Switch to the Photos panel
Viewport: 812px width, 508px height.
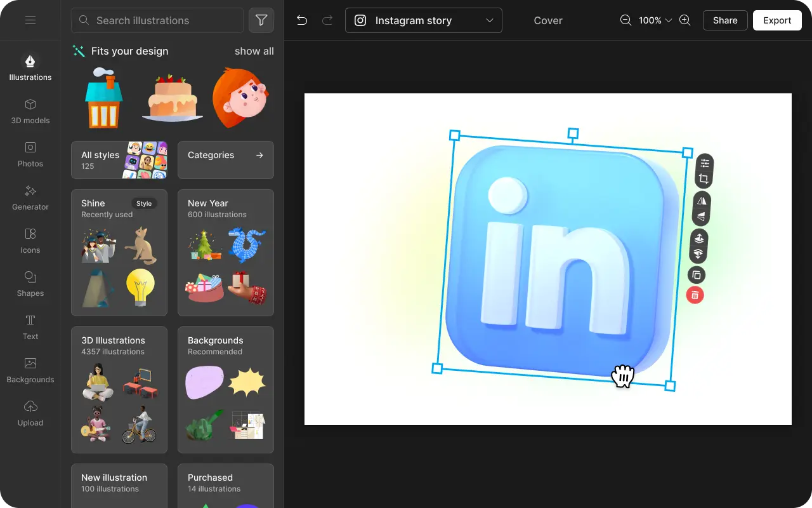[x=30, y=154]
